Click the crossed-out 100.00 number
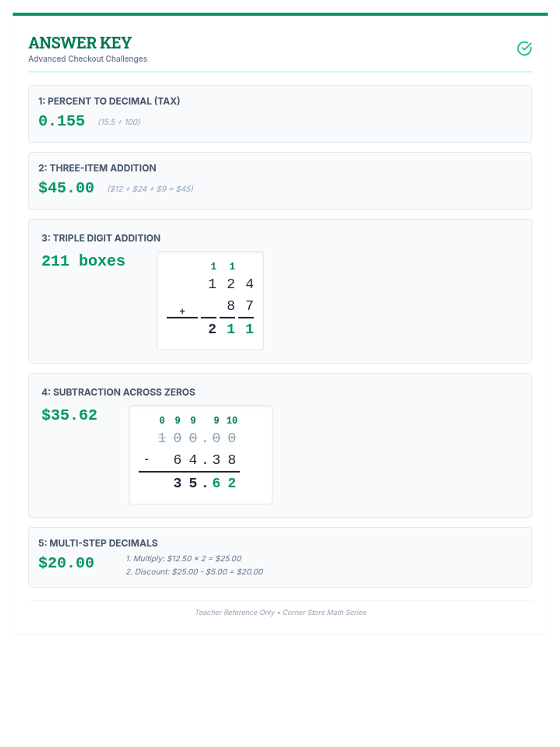Viewport: 560px width, 747px height. click(196, 438)
